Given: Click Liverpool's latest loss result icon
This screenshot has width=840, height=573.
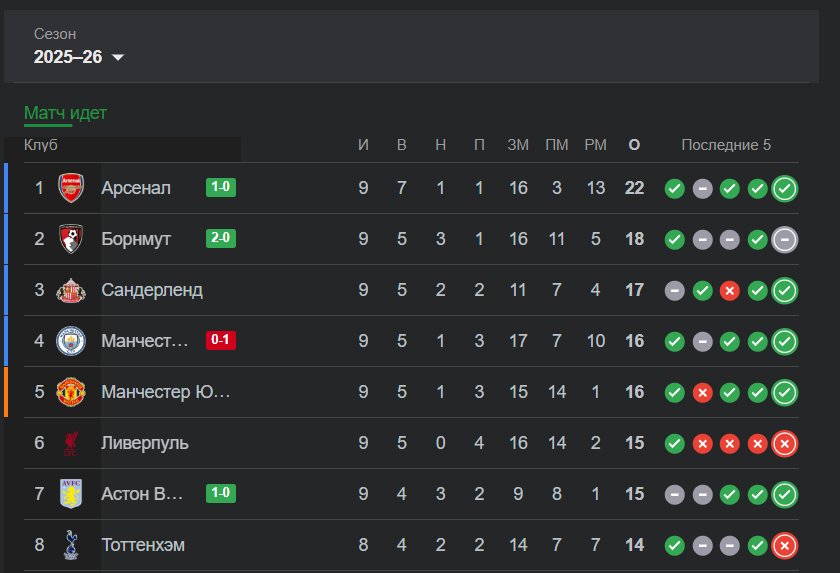Looking at the screenshot, I should (785, 444).
